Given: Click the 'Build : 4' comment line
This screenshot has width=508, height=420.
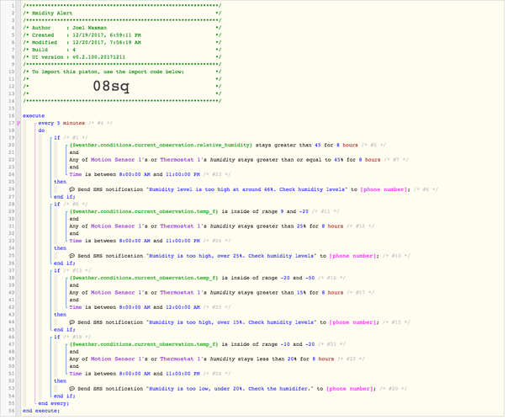Looking at the screenshot, I should click(x=54, y=50).
